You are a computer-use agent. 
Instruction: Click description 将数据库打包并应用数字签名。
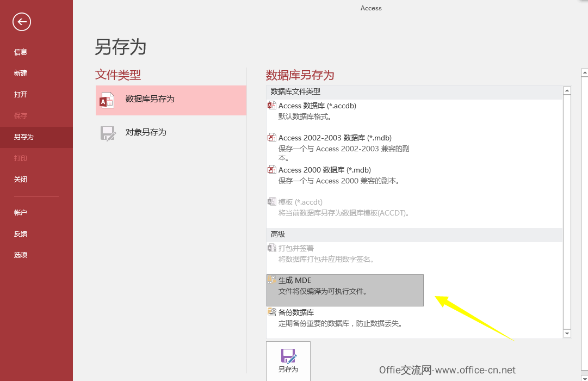[326, 259]
